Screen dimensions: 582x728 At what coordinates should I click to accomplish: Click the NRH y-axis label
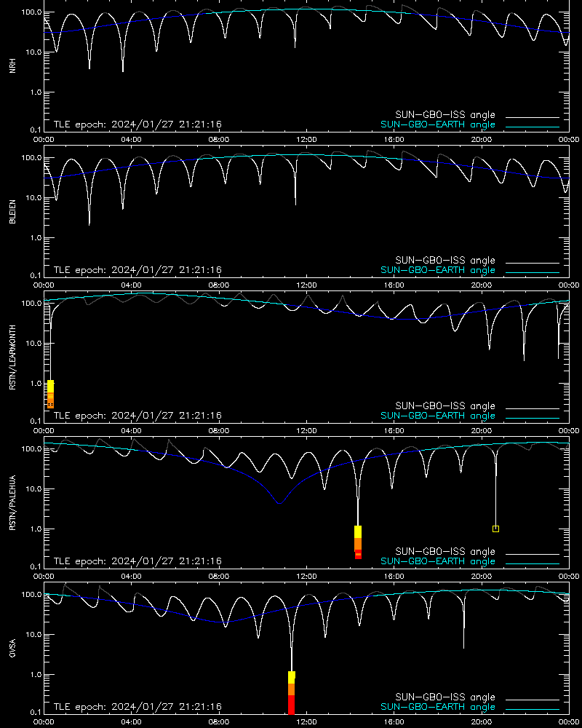point(12,66)
